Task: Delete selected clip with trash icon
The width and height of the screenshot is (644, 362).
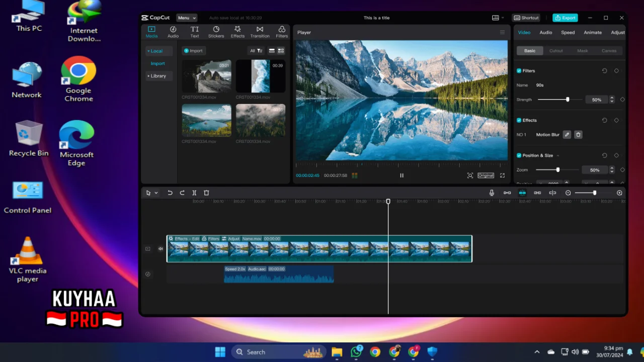Action: coord(206,193)
